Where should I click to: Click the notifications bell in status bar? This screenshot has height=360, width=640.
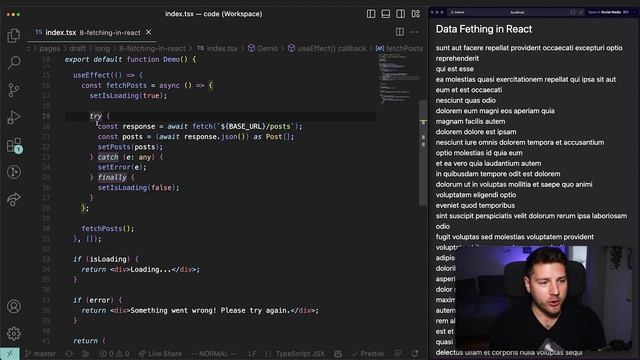pos(415,353)
